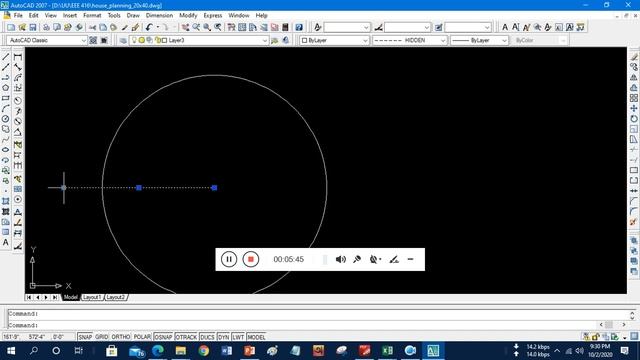The width and height of the screenshot is (640, 360).
Task: Select the Arc draw tool
Action: [6, 109]
